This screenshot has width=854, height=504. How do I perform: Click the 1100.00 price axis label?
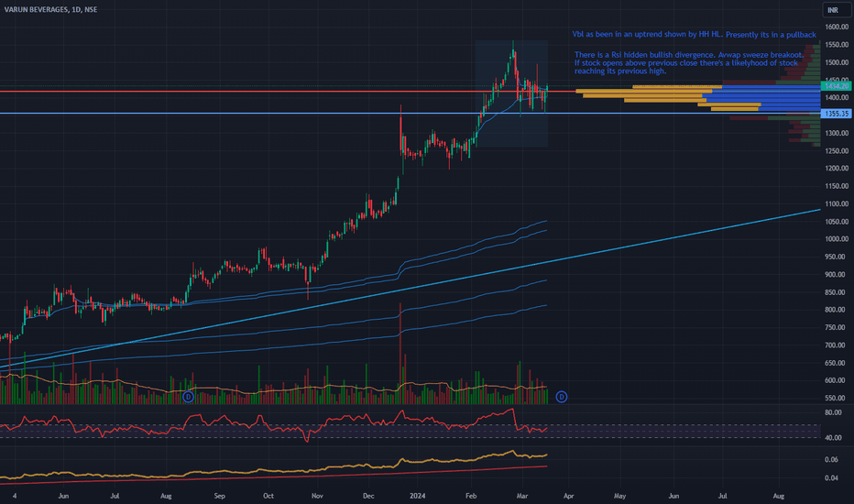[x=837, y=203]
